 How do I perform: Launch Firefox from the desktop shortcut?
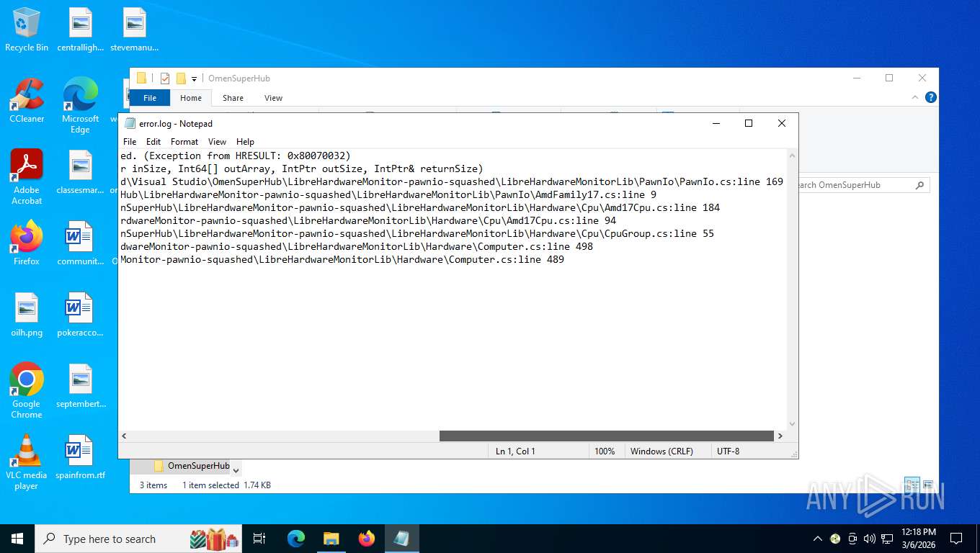click(27, 243)
